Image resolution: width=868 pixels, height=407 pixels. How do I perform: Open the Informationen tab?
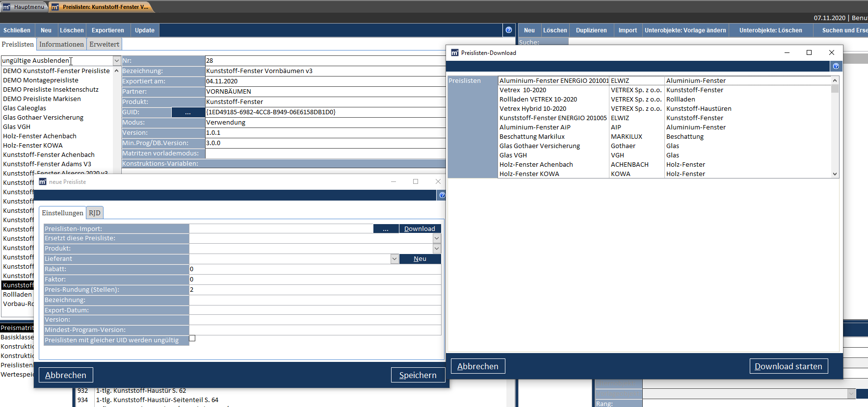click(61, 44)
